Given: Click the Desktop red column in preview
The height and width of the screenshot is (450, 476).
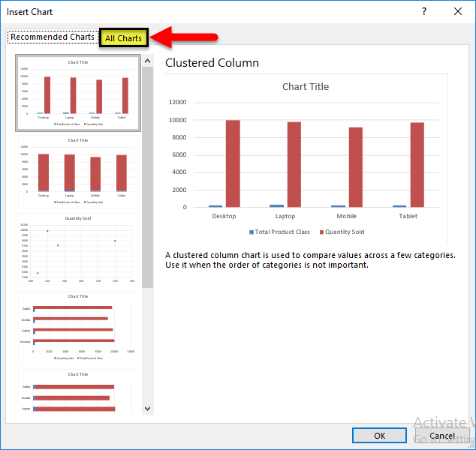Looking at the screenshot, I should pos(233,163).
